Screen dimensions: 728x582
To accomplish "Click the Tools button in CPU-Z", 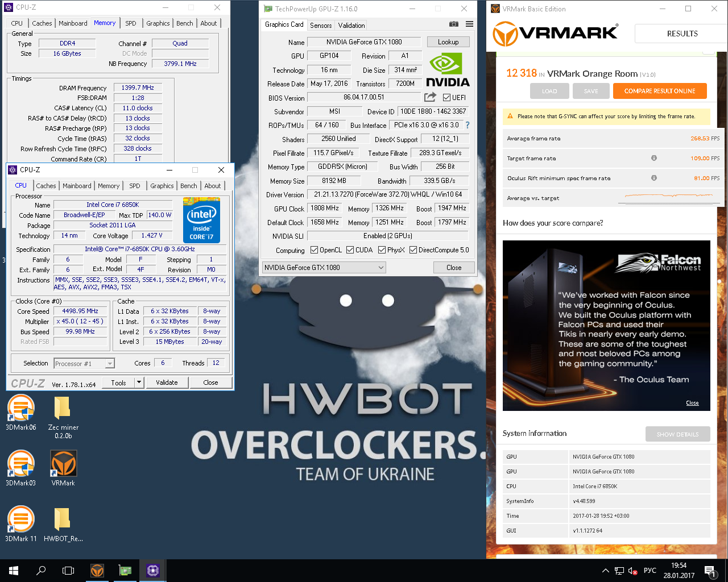I will 118,383.
